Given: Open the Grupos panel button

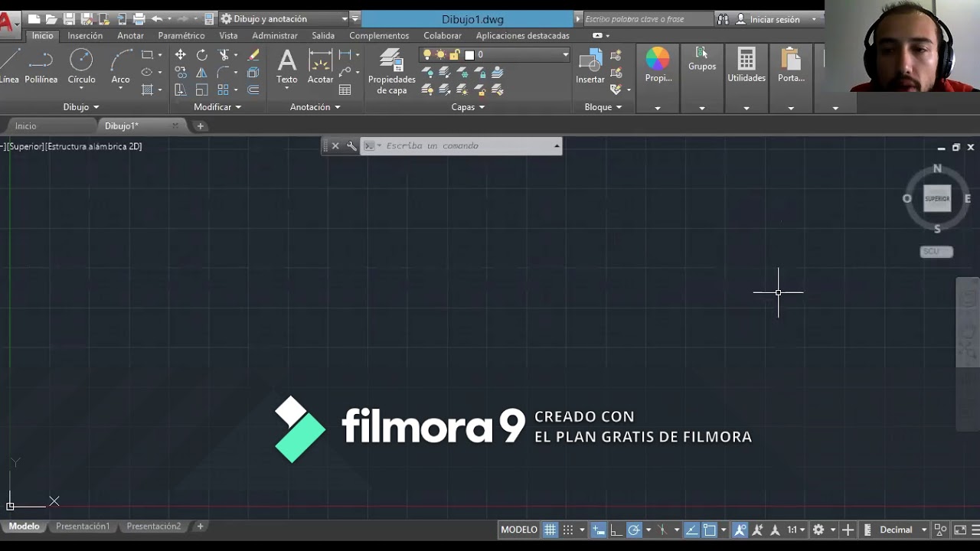Looking at the screenshot, I should (x=702, y=60).
